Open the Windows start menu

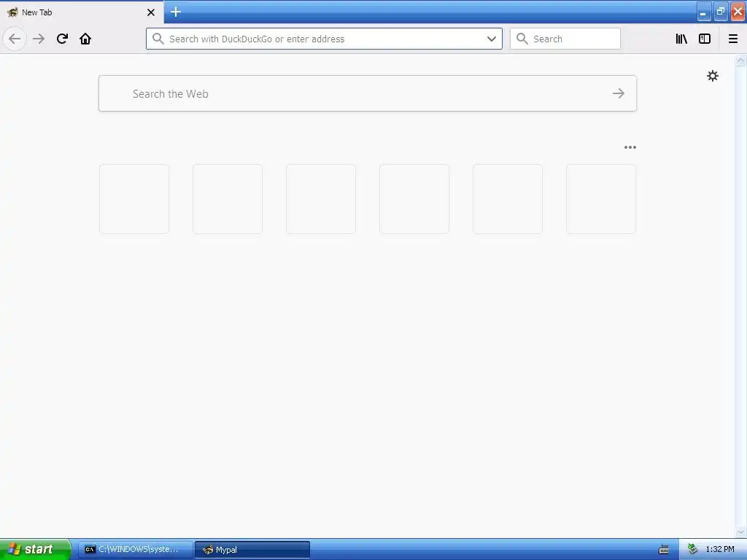pyautogui.click(x=35, y=549)
